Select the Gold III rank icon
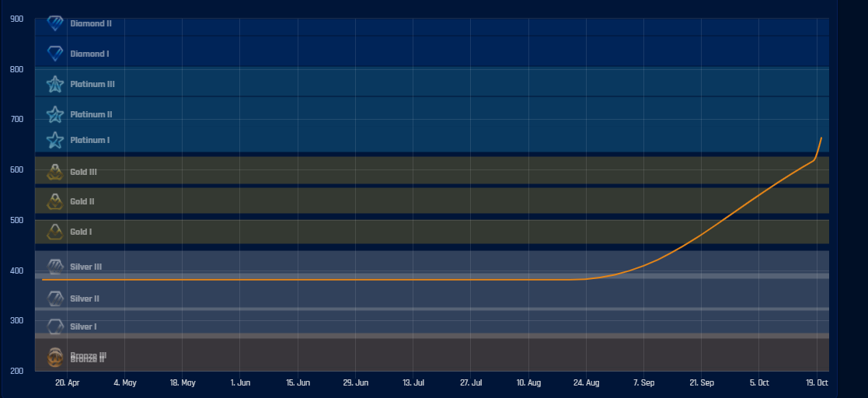This screenshot has height=398, width=868. coord(55,172)
